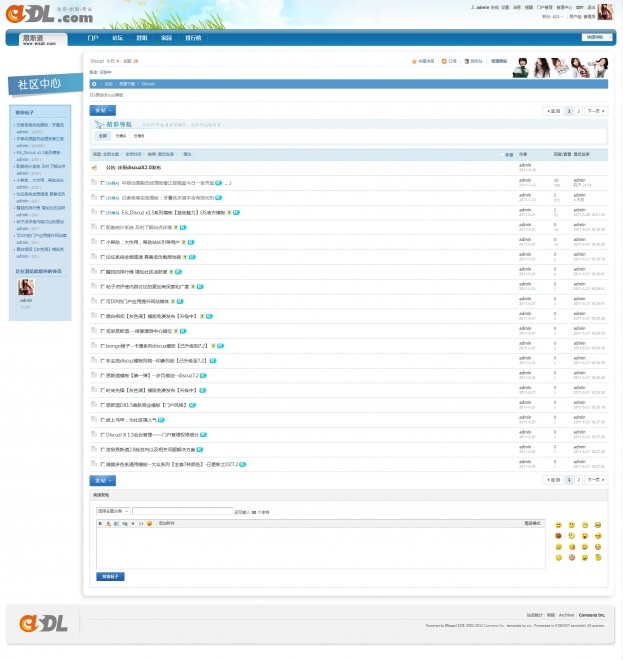This screenshot has width=623, height=660.
Task: Tick the checkbox on the last thread ending D27.2
Action: 103,464
